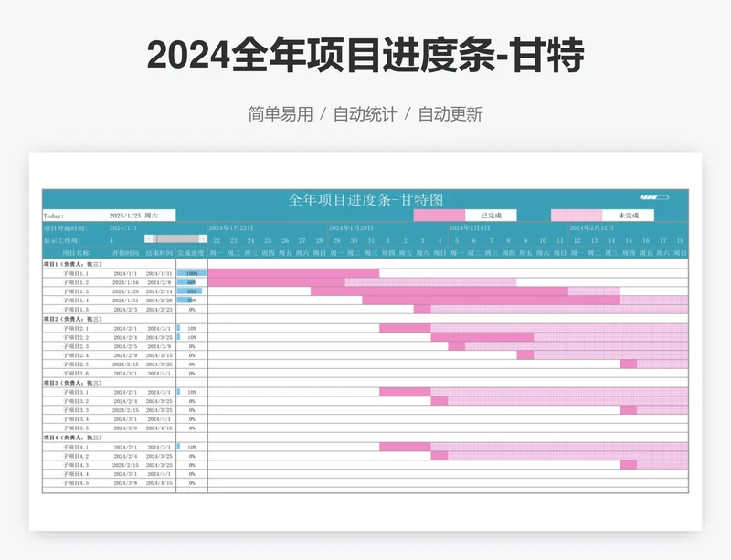
Task: Select the 子项目3.3 name cell
Action: [x=76, y=410]
